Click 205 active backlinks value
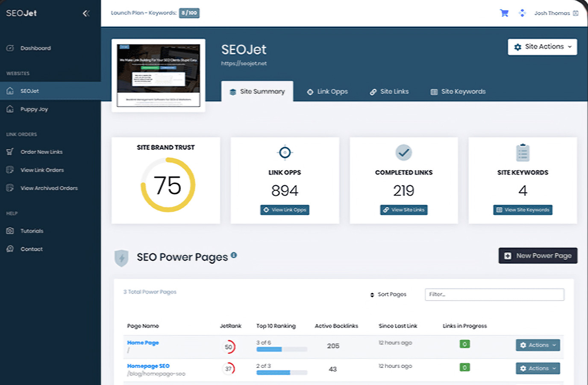 click(333, 346)
